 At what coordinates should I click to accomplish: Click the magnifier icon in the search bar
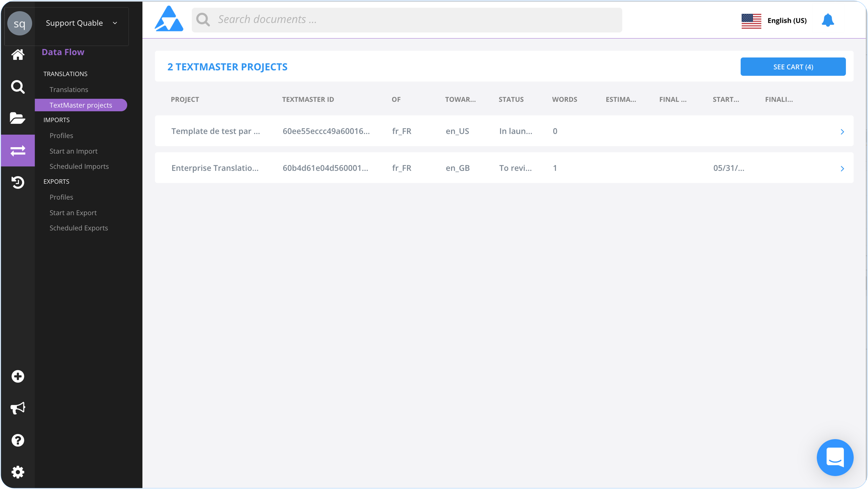203,19
